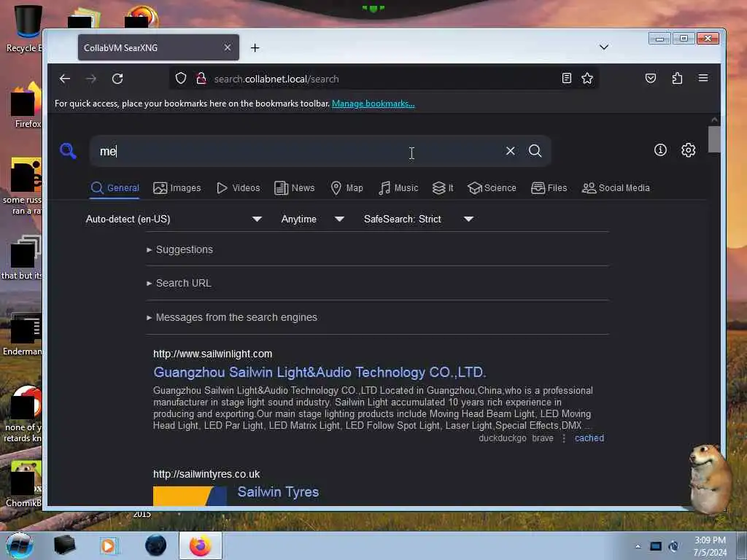This screenshot has width=747, height=560.
Task: Open the Manage bookmarks link
Action: 373,104
